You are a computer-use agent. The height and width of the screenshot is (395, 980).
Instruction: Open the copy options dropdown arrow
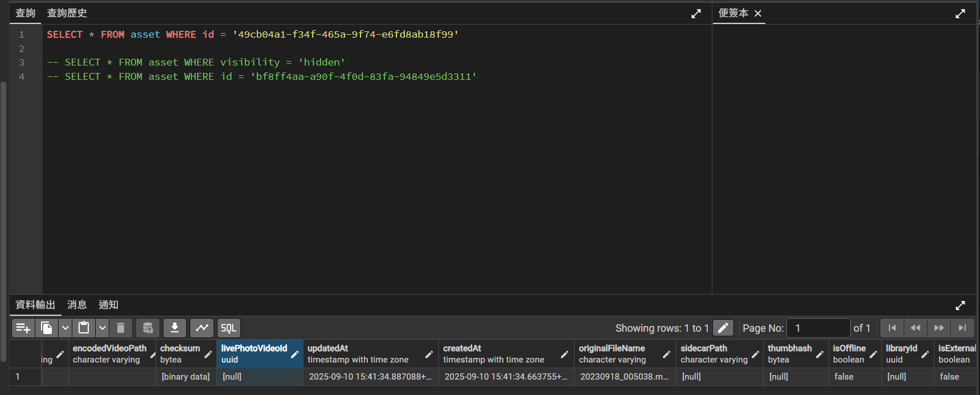pyautogui.click(x=65, y=328)
